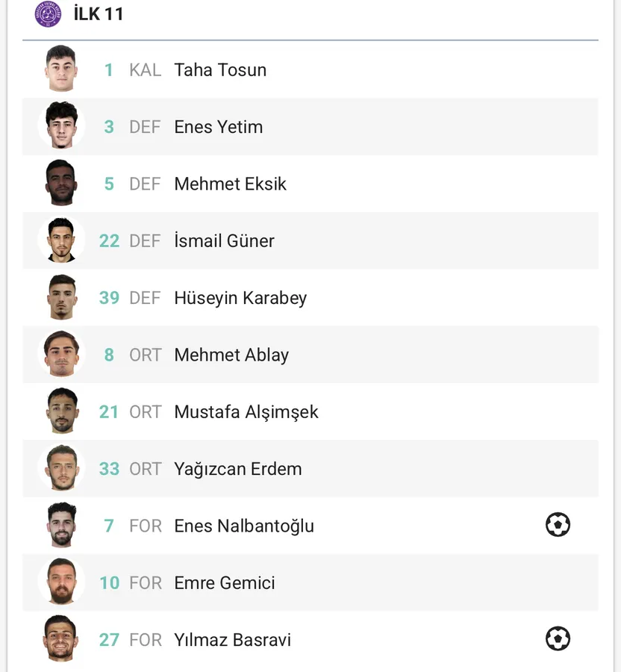Open Yılmaz Basravi's name link

click(233, 640)
